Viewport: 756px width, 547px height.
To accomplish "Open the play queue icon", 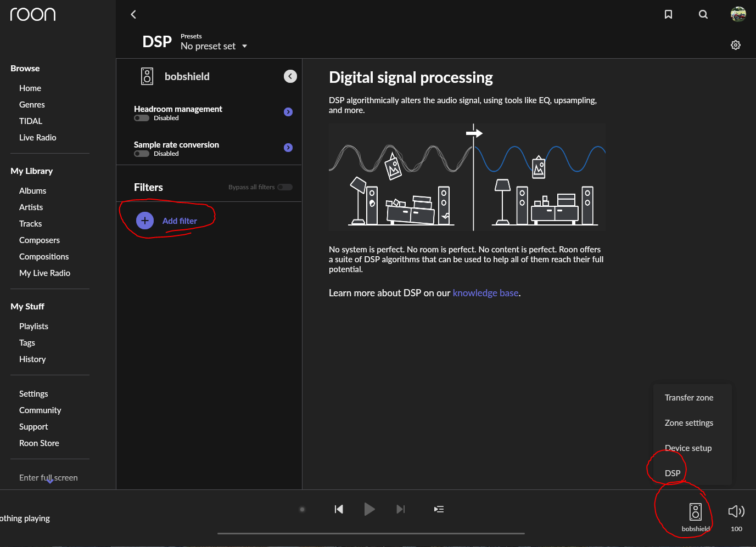I will (x=439, y=509).
